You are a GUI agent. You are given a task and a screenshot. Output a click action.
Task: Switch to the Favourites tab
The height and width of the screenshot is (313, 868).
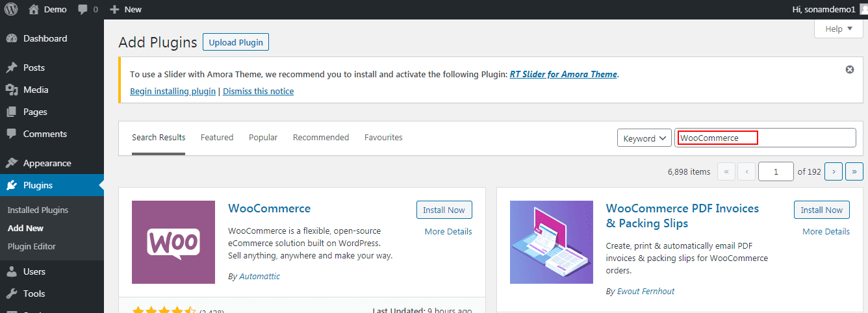point(383,138)
